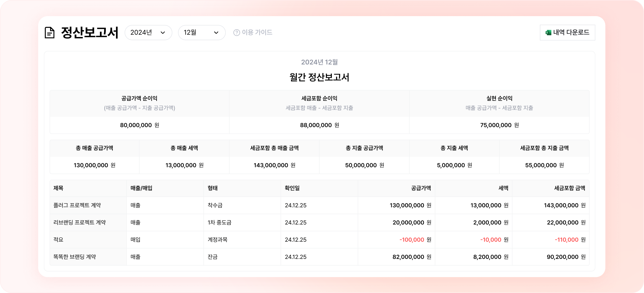Select the 리브랜딩 프로젝트 계약 row
This screenshot has width=644, height=293.
[80, 223]
